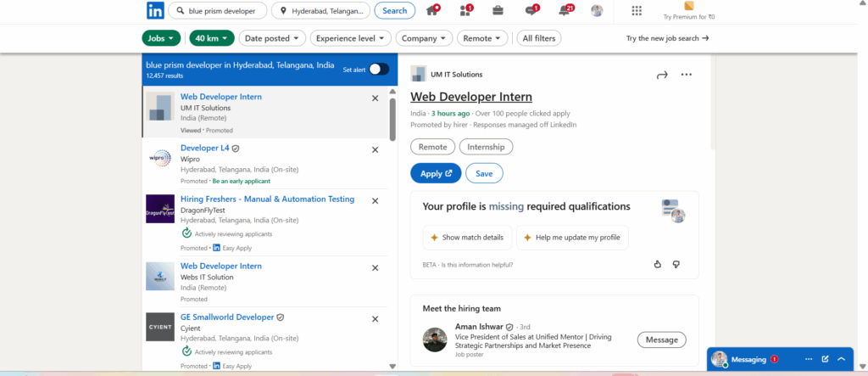Image resolution: width=868 pixels, height=376 pixels.
Task: Open the Wipro company logo
Action: pyautogui.click(x=160, y=158)
